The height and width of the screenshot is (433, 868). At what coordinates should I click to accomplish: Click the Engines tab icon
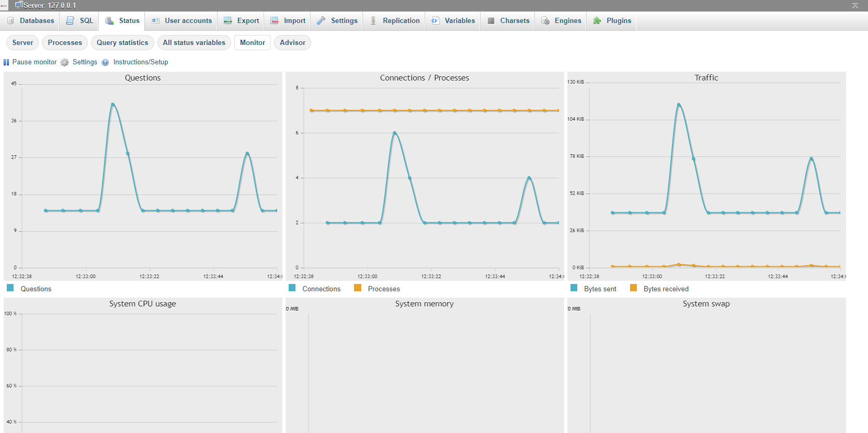point(545,21)
